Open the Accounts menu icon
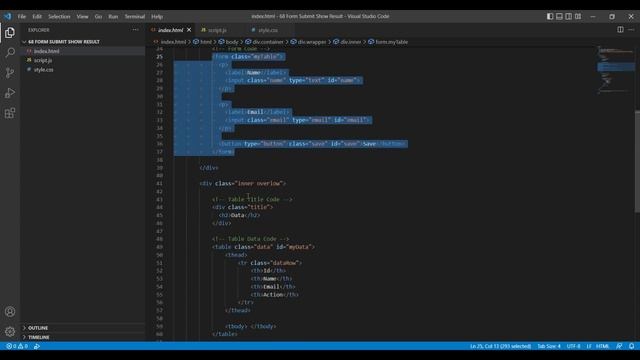The height and width of the screenshot is (360, 640). click(10, 312)
